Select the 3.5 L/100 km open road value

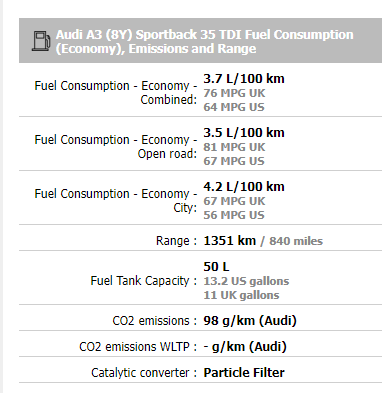tap(244, 133)
